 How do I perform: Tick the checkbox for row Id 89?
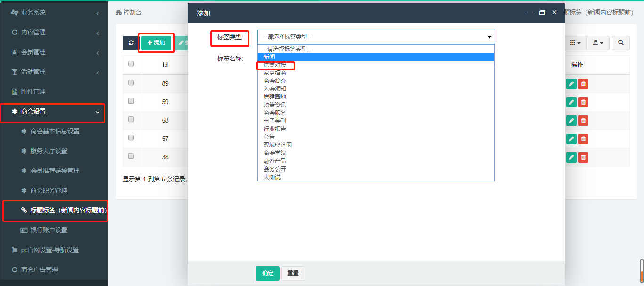tap(131, 82)
